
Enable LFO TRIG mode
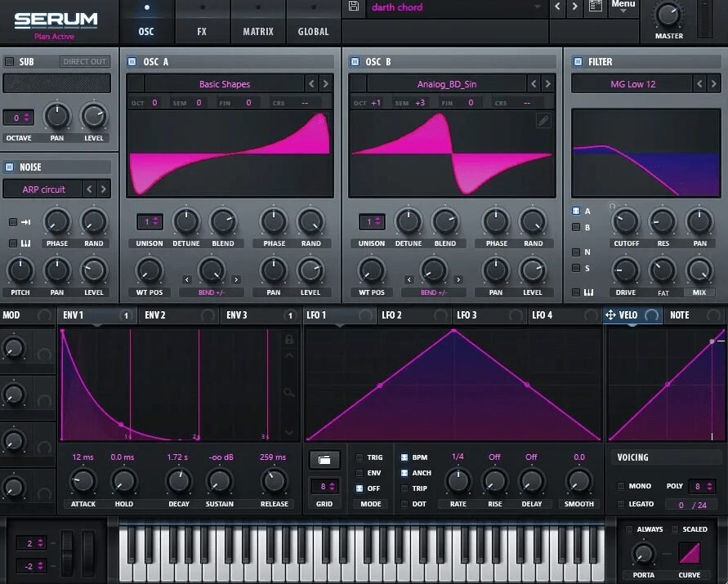pyautogui.click(x=360, y=457)
